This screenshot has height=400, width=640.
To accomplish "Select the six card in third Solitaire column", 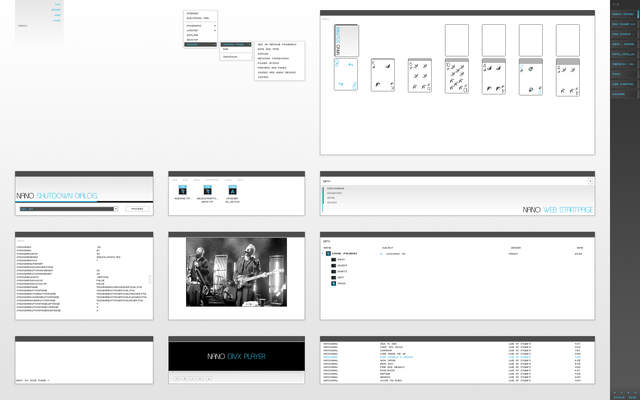I will click(x=420, y=76).
